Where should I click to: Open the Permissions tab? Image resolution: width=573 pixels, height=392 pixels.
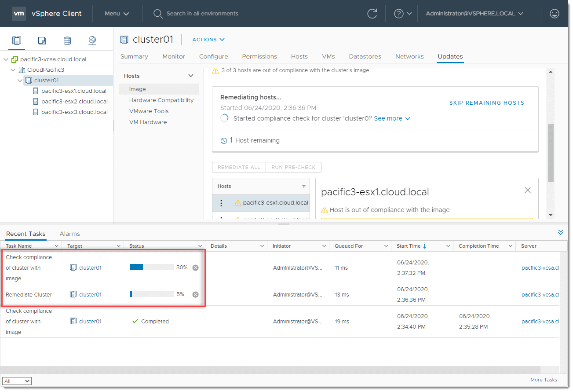[259, 56]
